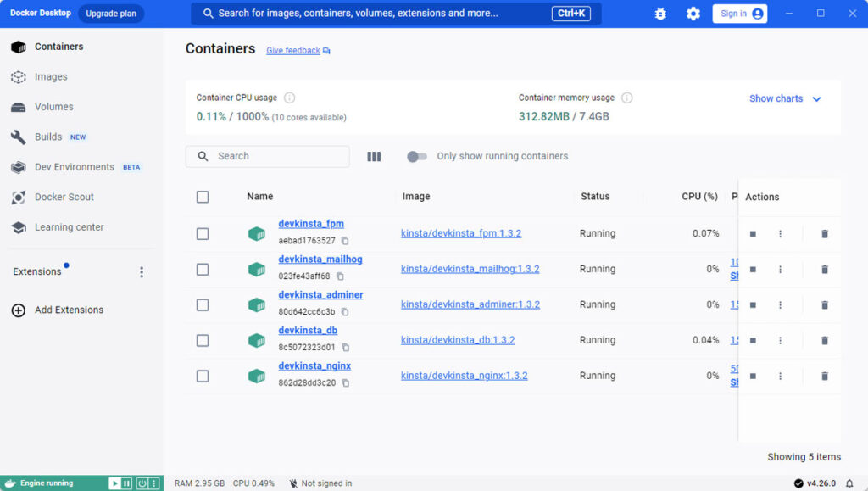Open the Extensions overflow menu

tap(142, 271)
